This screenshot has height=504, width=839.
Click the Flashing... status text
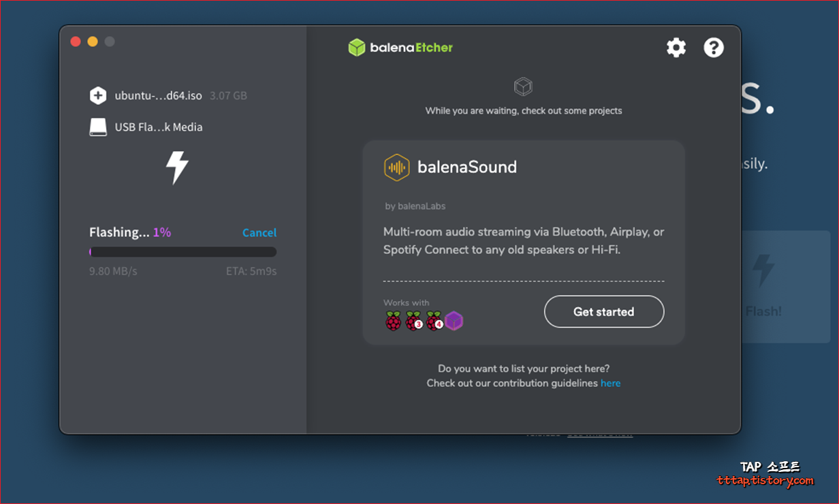pos(119,232)
